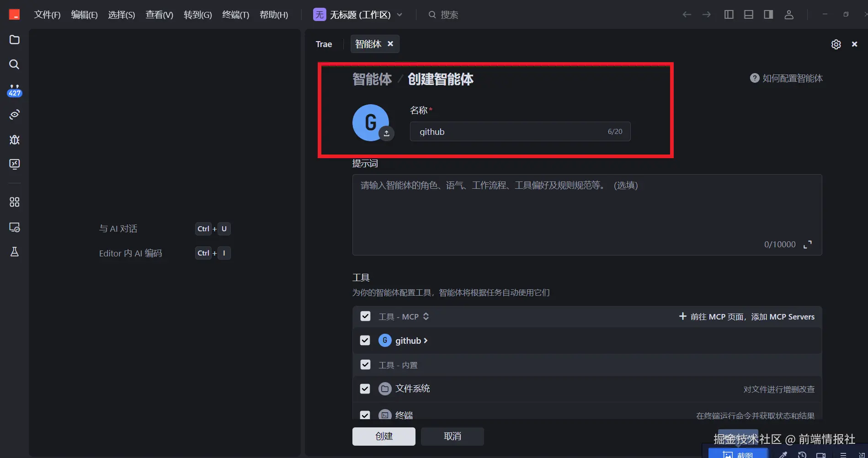Open the 无标题 (工作区) workspace dropdown
868x458 pixels.
coord(358,15)
